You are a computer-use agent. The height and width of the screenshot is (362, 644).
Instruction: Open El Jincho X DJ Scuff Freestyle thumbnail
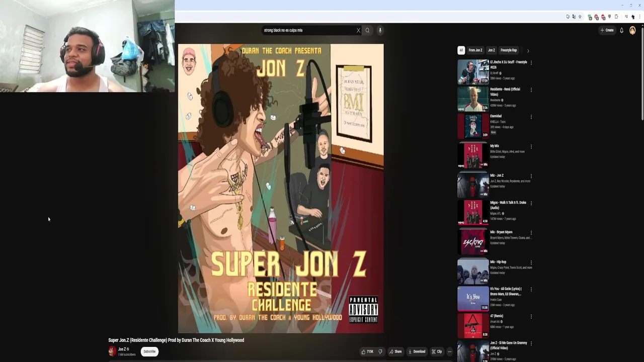473,72
